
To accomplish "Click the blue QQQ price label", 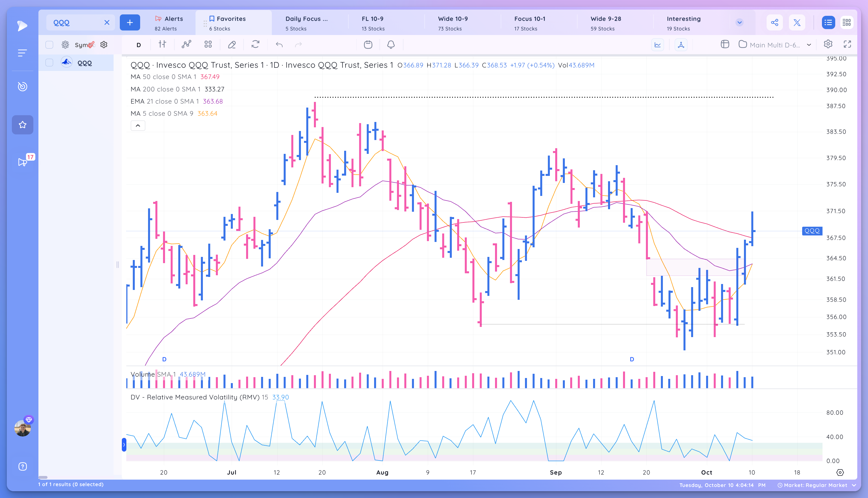I will coord(812,231).
